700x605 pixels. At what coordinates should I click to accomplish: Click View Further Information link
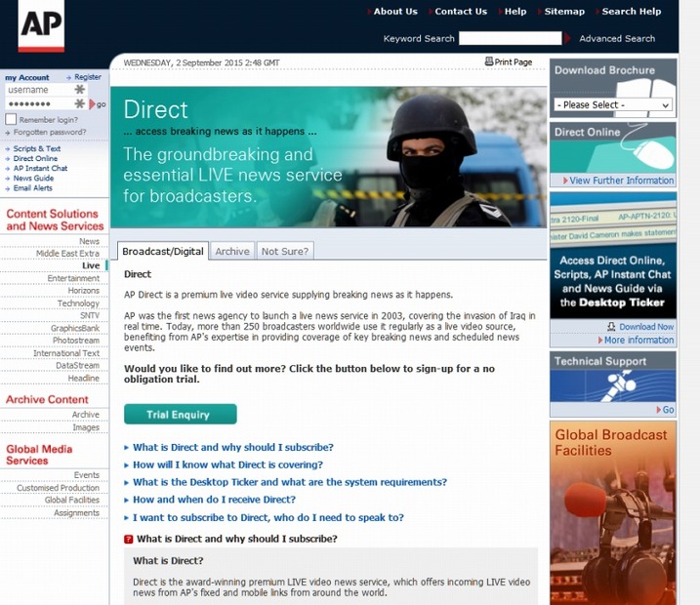[x=622, y=181]
